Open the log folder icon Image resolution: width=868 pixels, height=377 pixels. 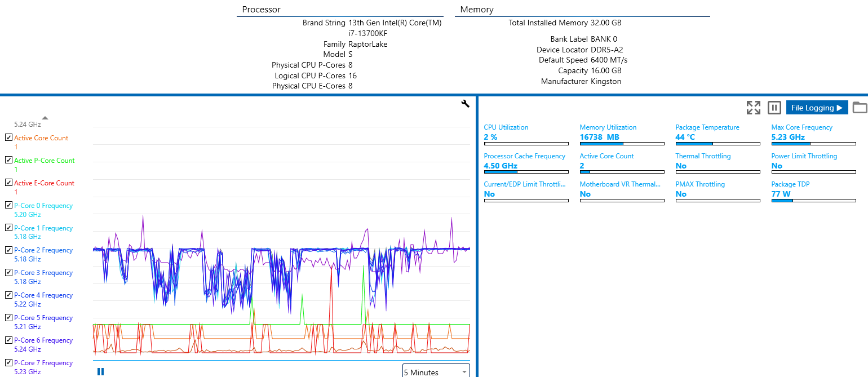click(860, 108)
